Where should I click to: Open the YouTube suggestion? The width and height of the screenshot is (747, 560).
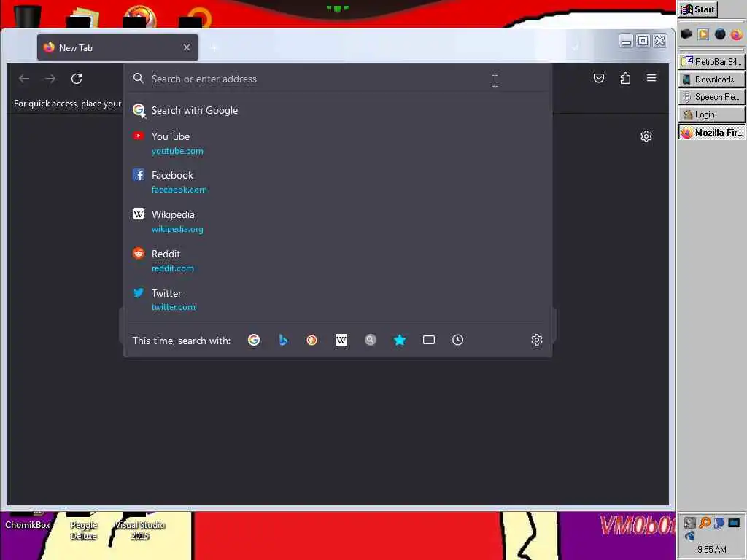coord(338,144)
